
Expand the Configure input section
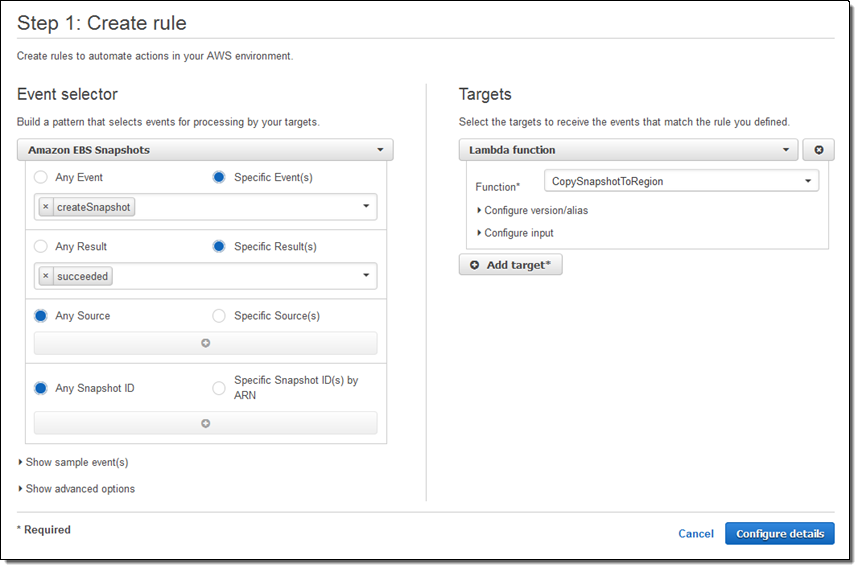pos(518,233)
